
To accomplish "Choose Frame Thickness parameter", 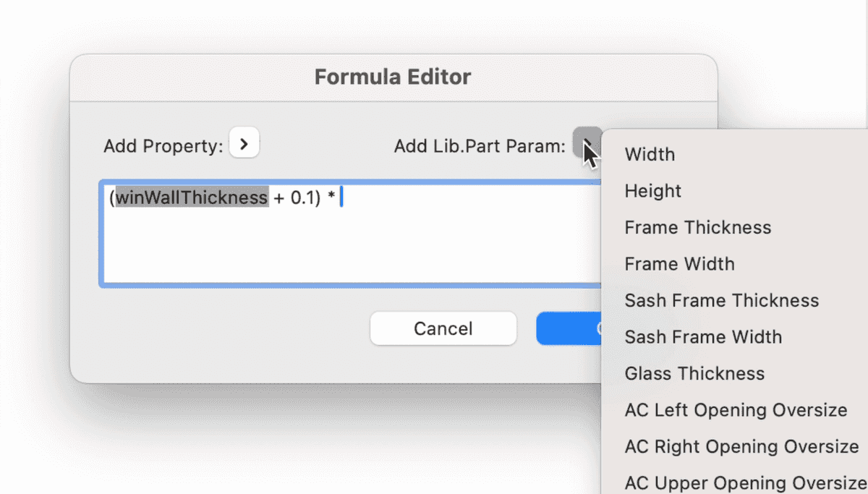I will click(697, 227).
